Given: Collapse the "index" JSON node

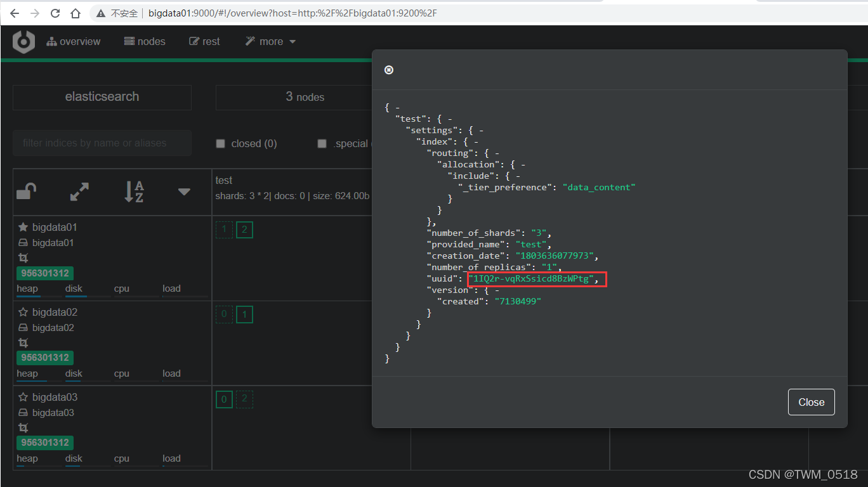Looking at the screenshot, I should (x=475, y=141).
